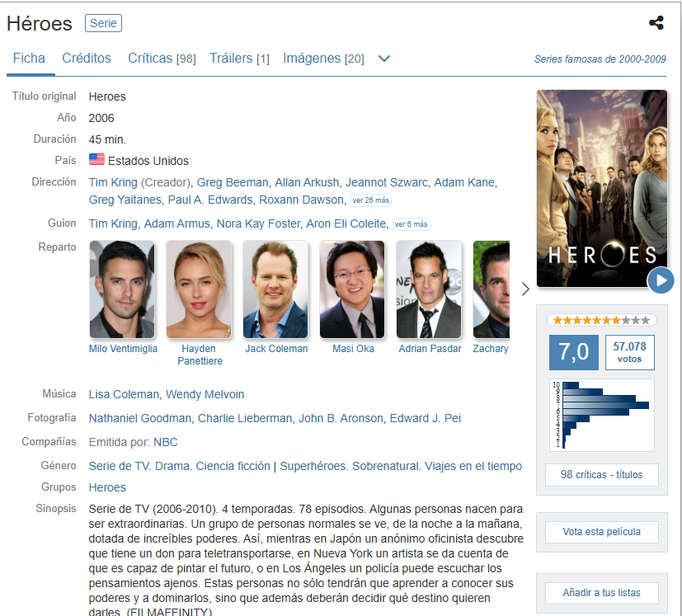The image size is (682, 616).
Task: Open the NBC company link
Action: pyautogui.click(x=166, y=443)
